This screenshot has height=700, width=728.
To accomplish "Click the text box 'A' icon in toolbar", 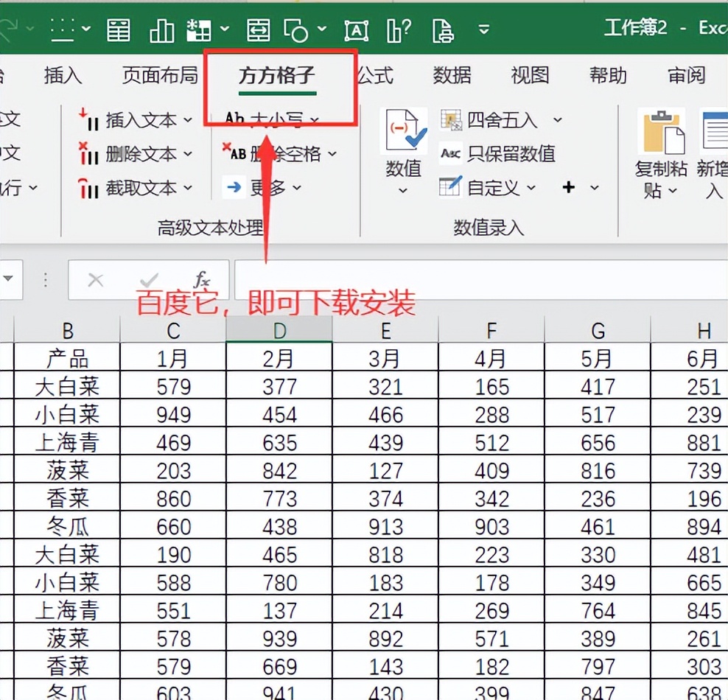I will point(356,31).
